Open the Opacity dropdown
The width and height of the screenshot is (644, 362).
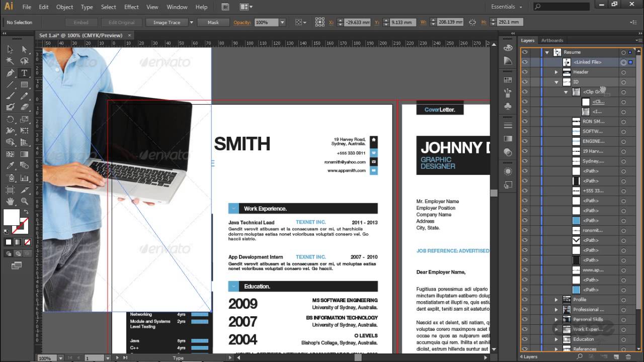point(282,23)
